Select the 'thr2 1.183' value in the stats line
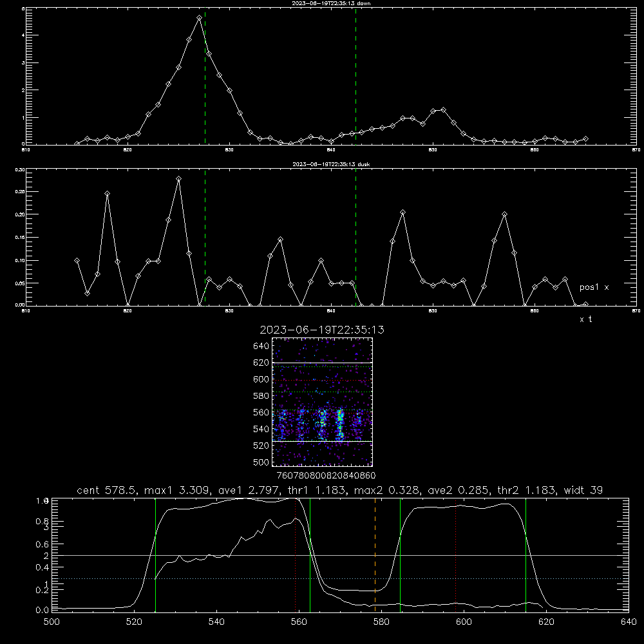This screenshot has height=644, width=644. pyautogui.click(x=527, y=490)
